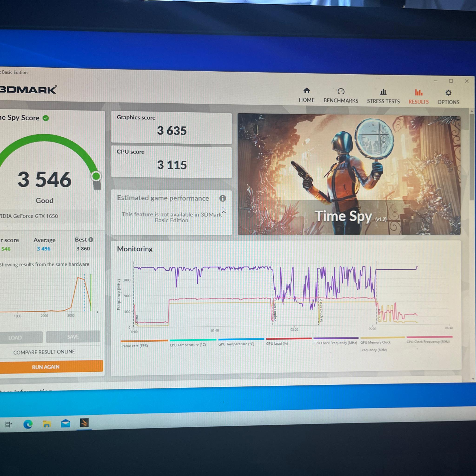Click the Graphics score value 3 635
The width and height of the screenshot is (476, 476).
tap(172, 131)
